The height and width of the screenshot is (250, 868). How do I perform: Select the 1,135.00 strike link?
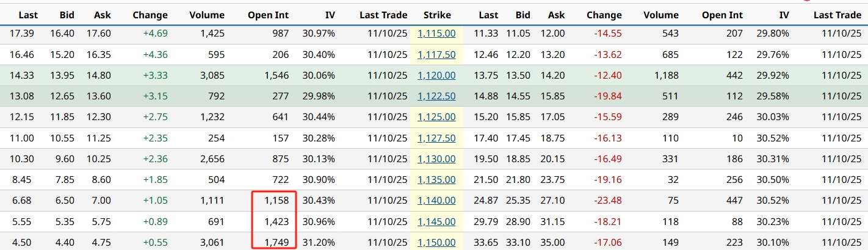pos(436,180)
